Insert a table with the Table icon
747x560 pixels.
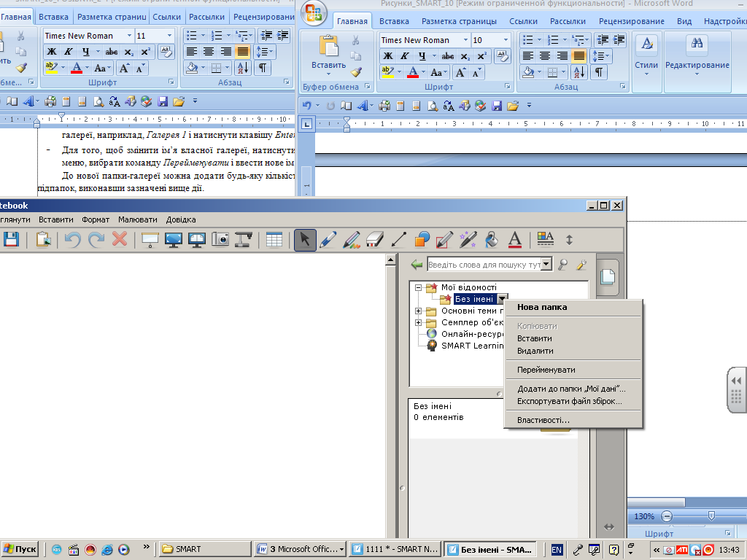click(274, 239)
